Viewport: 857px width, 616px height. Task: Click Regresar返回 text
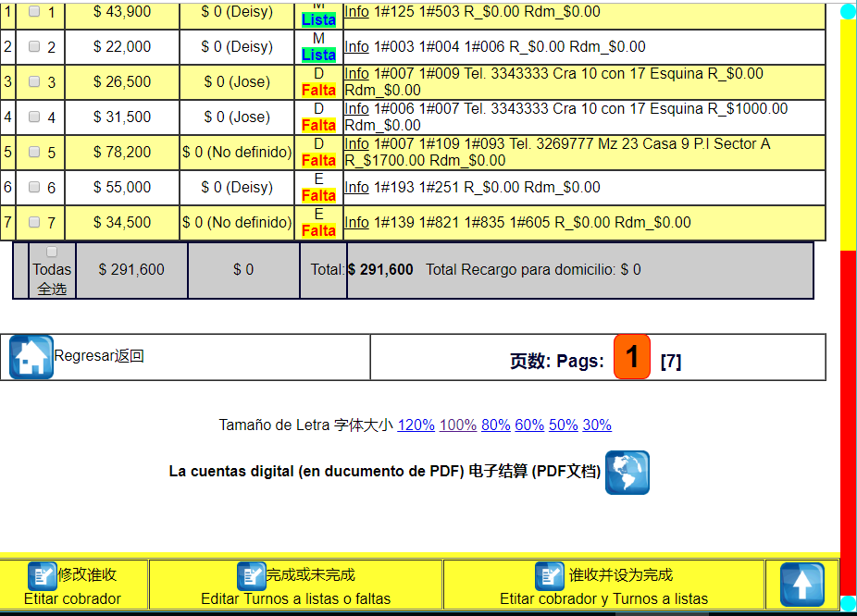click(x=99, y=356)
